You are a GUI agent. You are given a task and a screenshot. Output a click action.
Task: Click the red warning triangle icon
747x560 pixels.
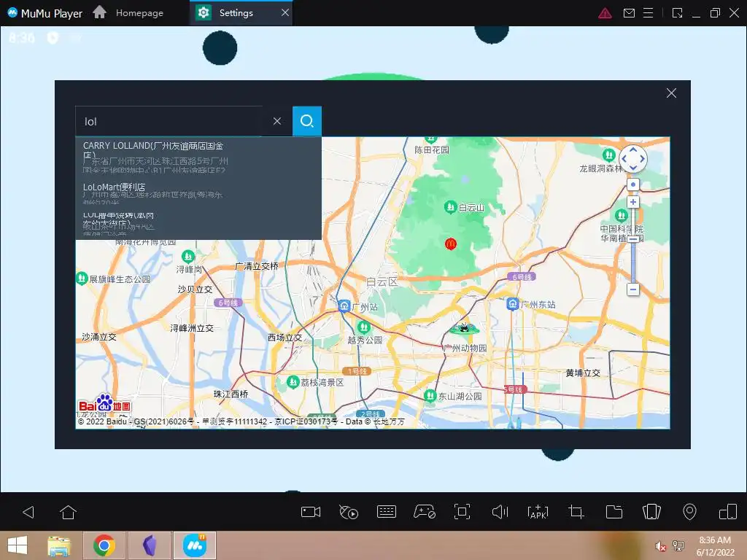click(x=605, y=13)
